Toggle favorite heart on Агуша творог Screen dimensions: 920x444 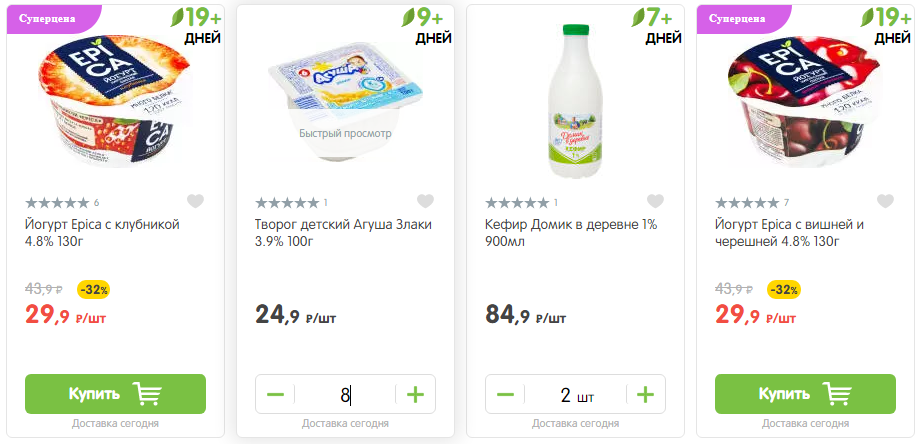(426, 201)
